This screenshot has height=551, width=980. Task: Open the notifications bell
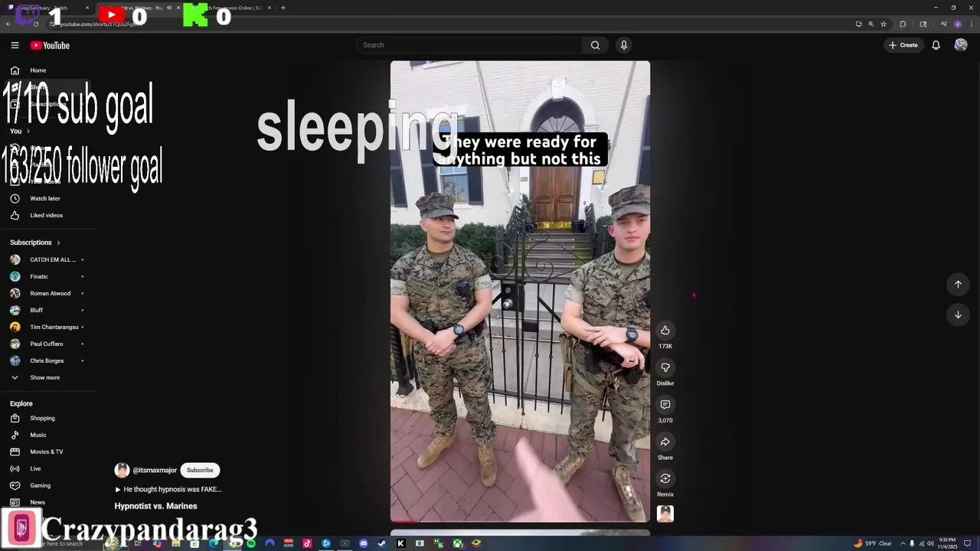click(x=936, y=45)
